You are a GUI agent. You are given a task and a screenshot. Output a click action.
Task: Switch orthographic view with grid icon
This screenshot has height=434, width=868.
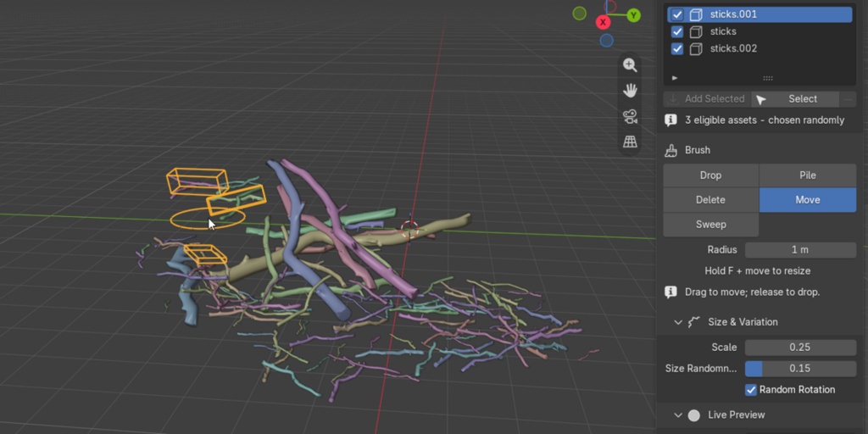pyautogui.click(x=630, y=142)
